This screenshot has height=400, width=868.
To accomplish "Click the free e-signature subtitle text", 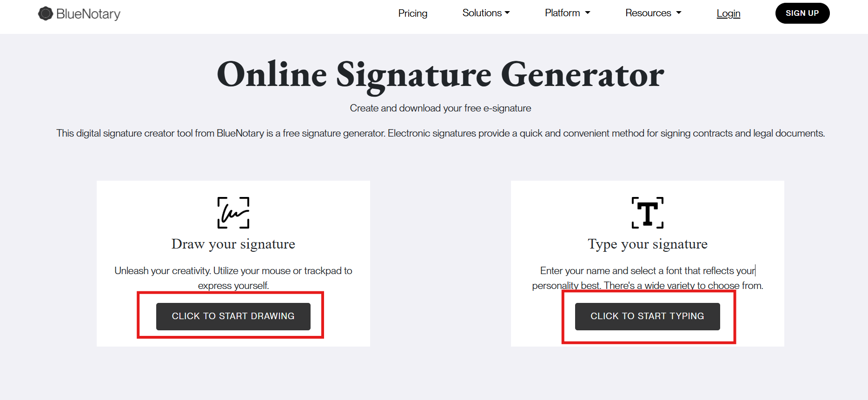I will coord(440,108).
